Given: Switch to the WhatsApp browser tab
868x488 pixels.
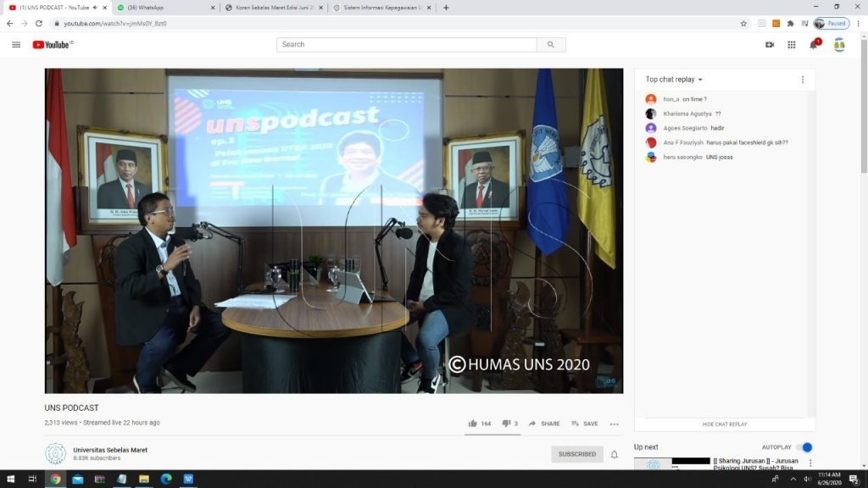Looking at the screenshot, I should pos(165,8).
